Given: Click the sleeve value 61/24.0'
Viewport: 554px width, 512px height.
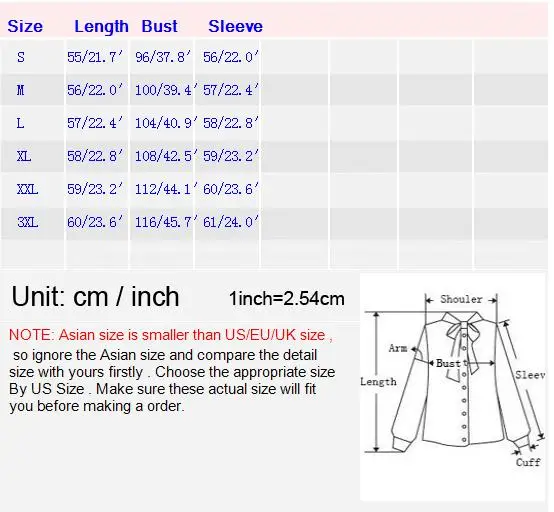Looking at the screenshot, I should tap(231, 222).
